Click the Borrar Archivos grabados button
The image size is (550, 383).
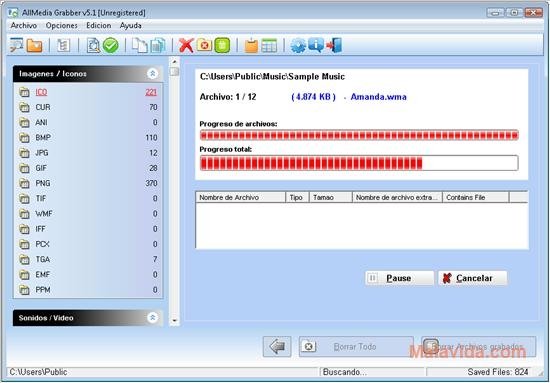coord(478,347)
